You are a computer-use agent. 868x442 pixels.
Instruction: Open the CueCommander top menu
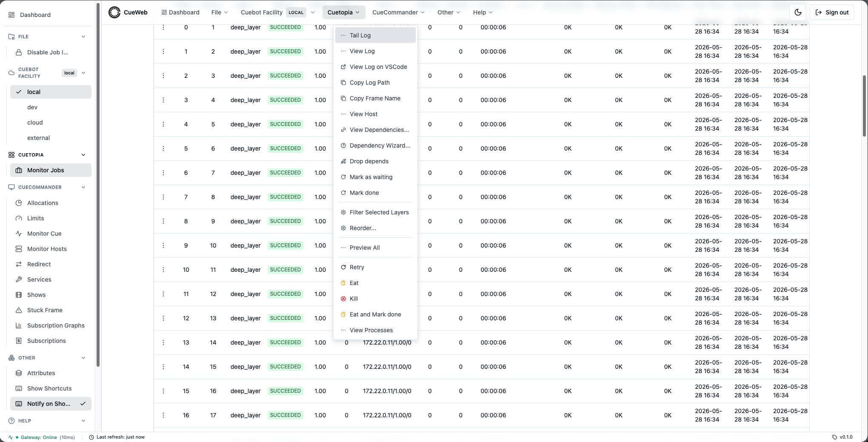click(x=398, y=12)
